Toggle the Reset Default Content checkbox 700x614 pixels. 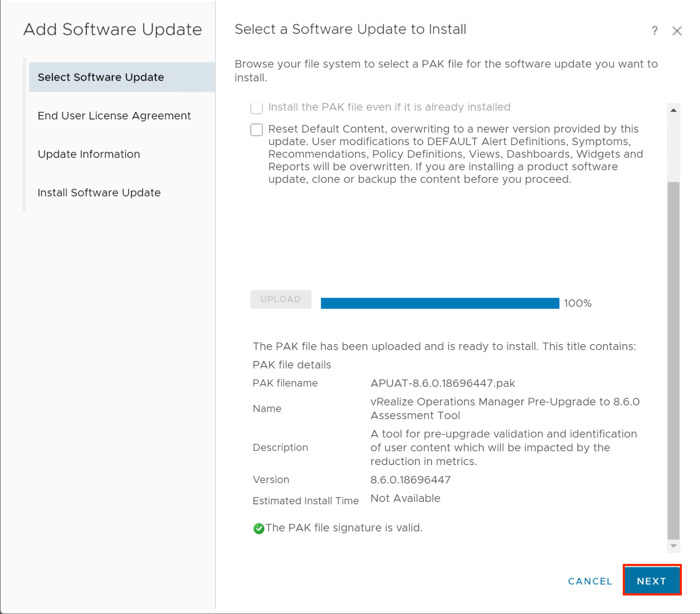click(257, 130)
